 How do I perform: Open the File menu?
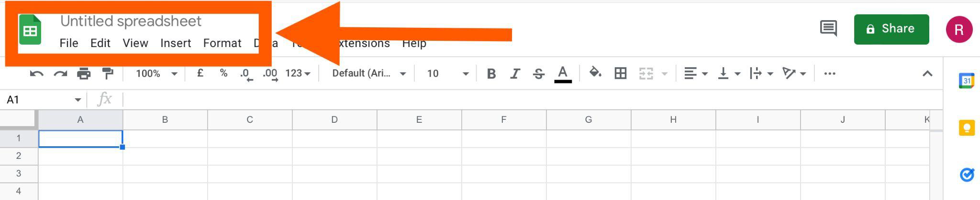click(69, 43)
